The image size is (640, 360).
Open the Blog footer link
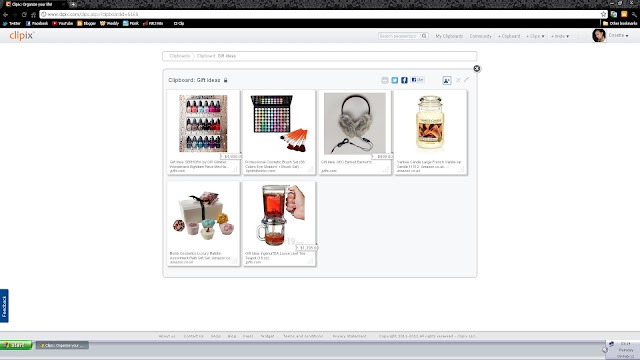(232, 336)
